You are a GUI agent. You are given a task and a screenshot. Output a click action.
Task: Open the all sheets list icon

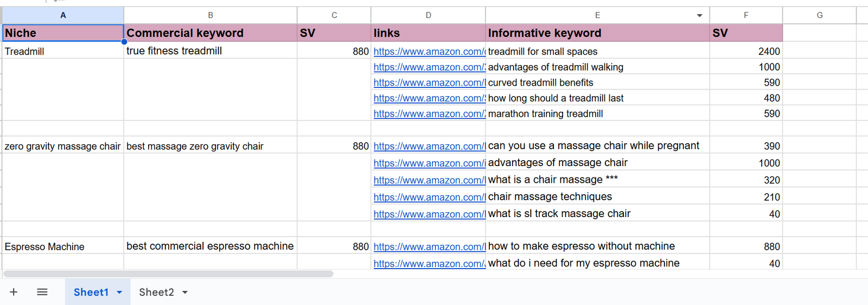click(x=42, y=292)
